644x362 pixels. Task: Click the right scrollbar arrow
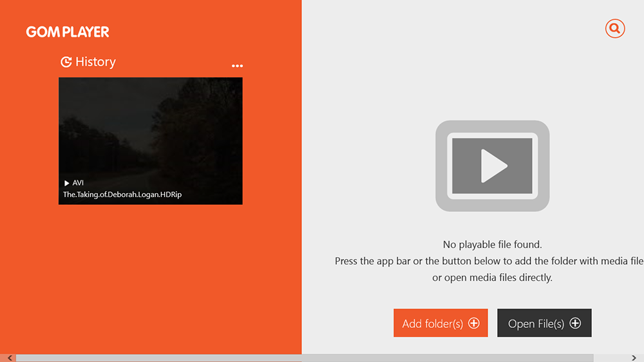point(634,358)
